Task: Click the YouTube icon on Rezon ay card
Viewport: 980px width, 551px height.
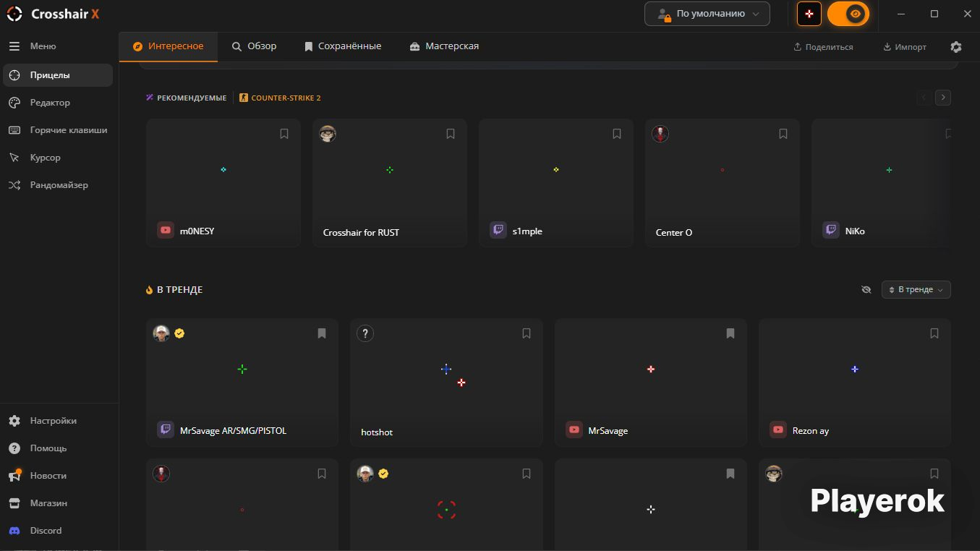Action: (778, 430)
